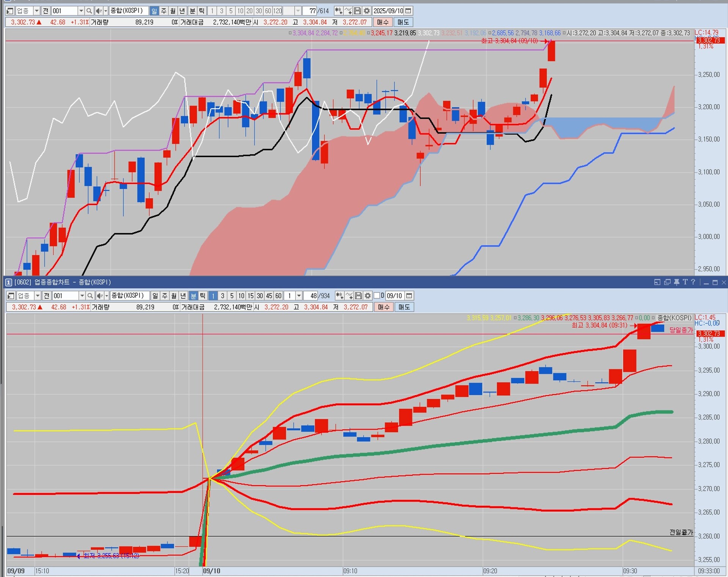Switch top chart to 분 minute period

192,11
